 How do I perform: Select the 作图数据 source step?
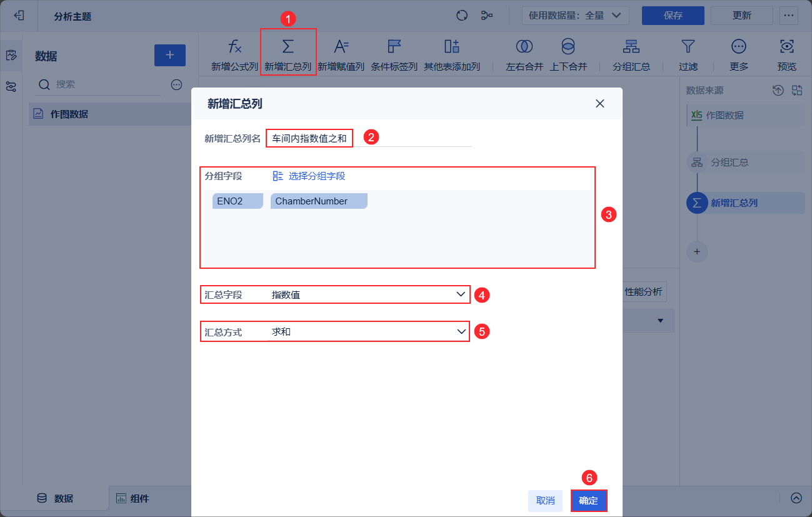tap(745, 115)
